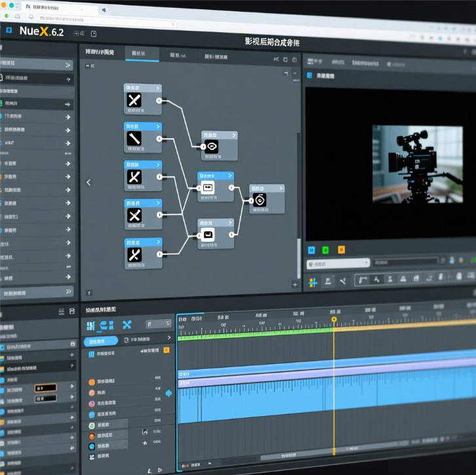Click the blue pill button in timeline panel
Screen dimensions: 476x475
click(x=100, y=341)
